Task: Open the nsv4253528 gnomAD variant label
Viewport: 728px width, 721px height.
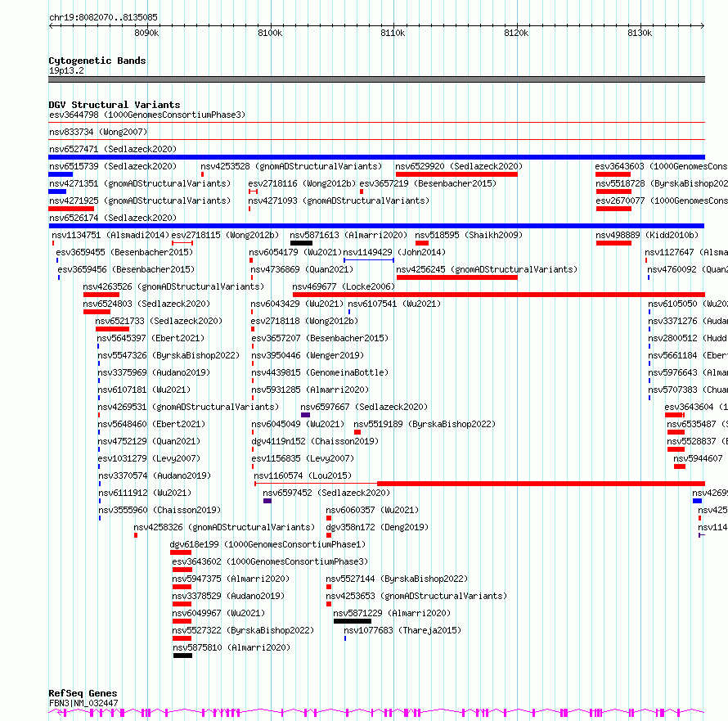Action: 291,166
